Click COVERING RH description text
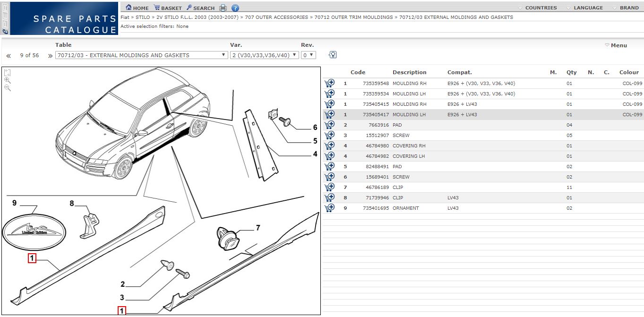644x317 pixels. click(x=409, y=146)
